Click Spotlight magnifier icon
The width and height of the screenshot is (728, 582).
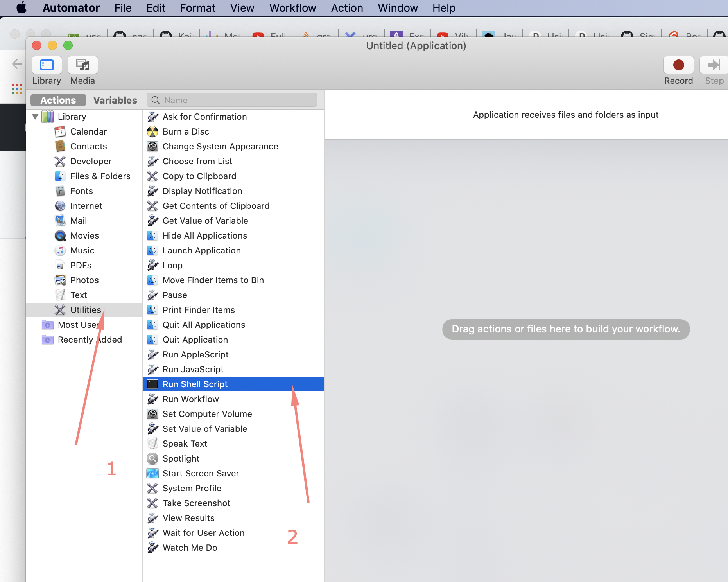click(152, 458)
